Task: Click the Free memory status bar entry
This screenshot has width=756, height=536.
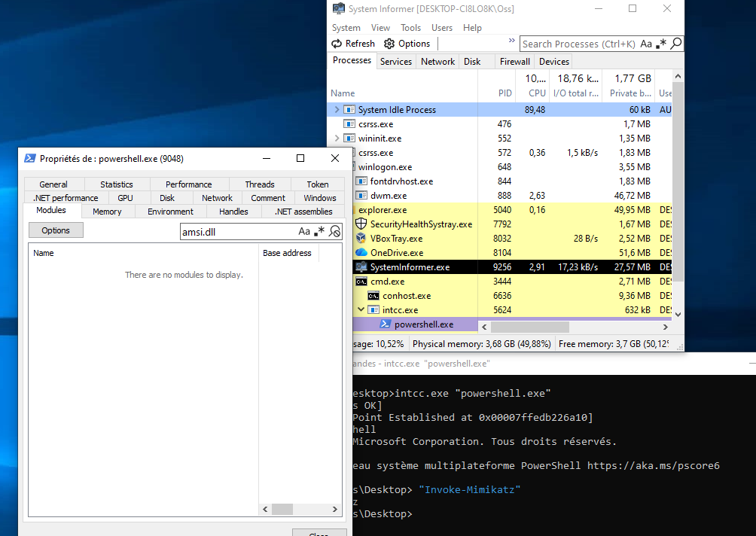Action: (613, 344)
